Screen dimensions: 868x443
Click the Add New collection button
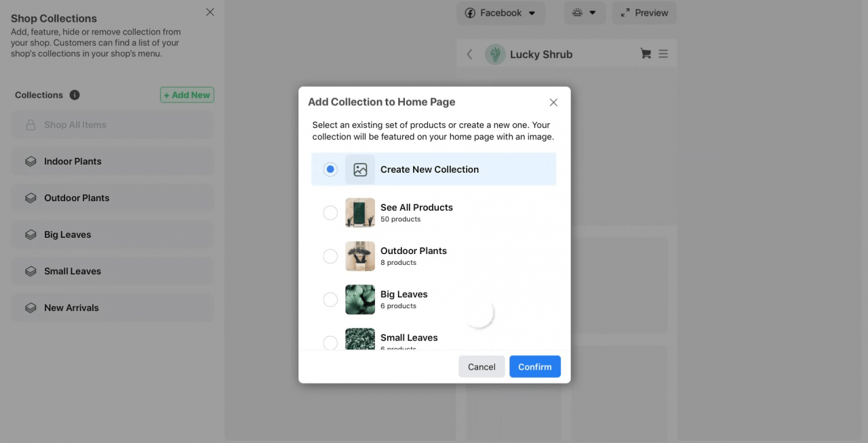click(x=186, y=95)
